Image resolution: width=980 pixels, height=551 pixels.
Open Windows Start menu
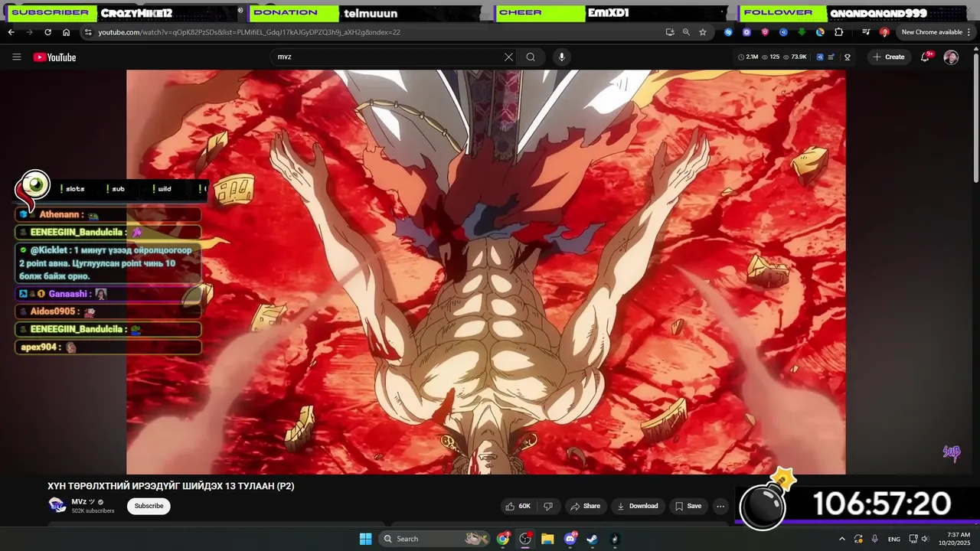tap(365, 539)
